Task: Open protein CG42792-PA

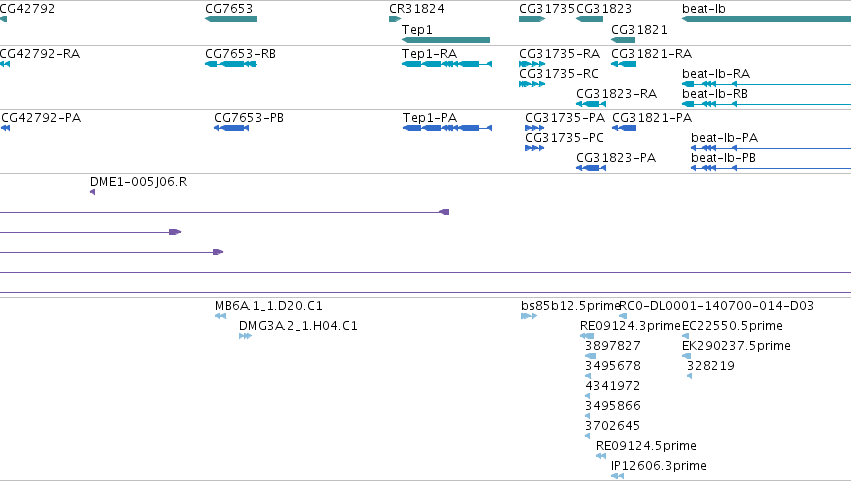Action: 41,118
